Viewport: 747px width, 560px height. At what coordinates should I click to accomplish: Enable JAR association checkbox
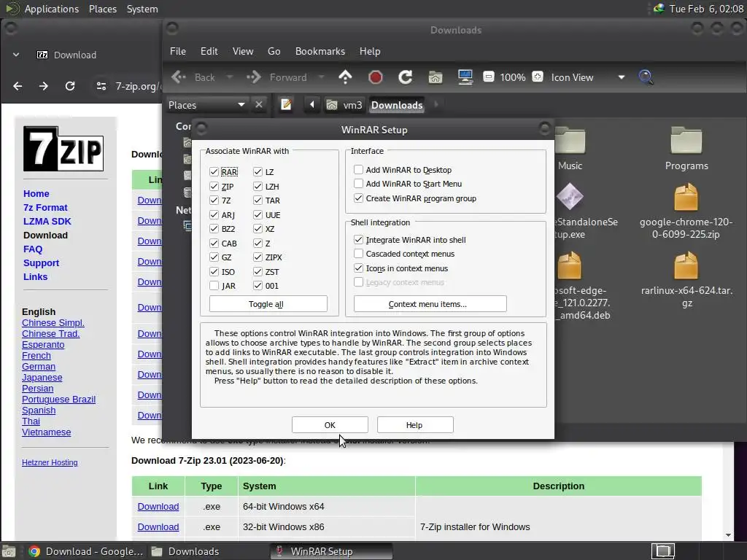(214, 286)
